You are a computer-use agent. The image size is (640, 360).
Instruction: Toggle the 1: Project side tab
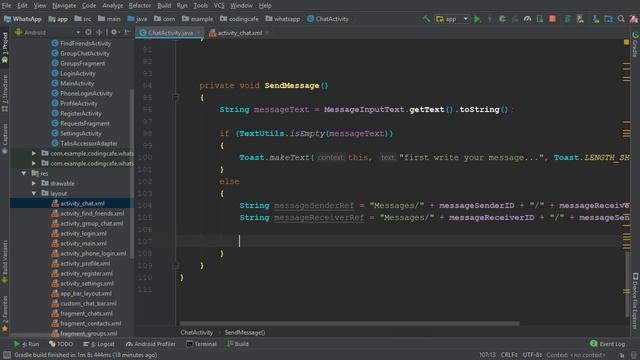click(5, 47)
